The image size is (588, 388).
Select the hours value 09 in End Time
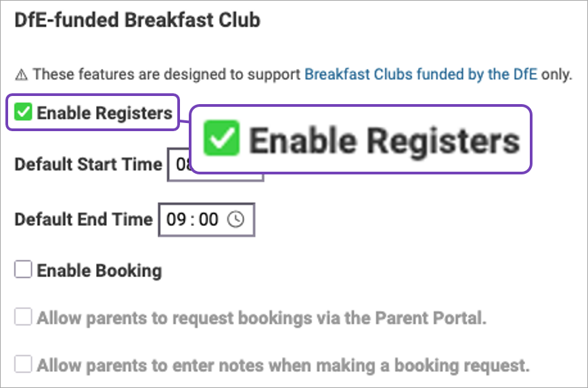click(x=176, y=220)
